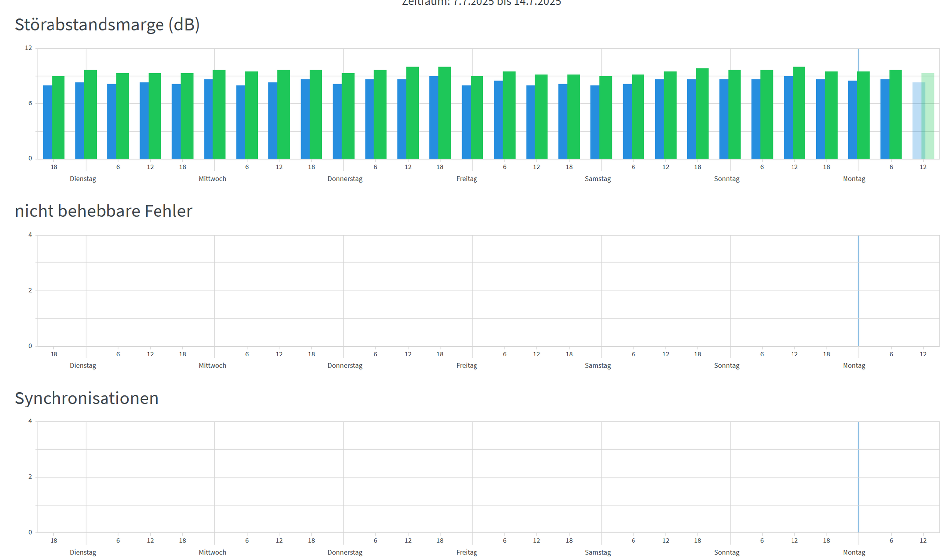Click Freitag label under Synchronisationen chart
Viewport: 951px width, 560px height.
466,552
